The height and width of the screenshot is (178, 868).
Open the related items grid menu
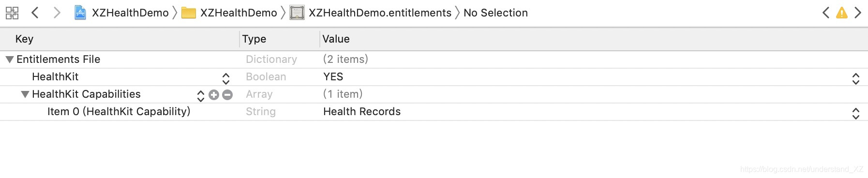coord(12,13)
